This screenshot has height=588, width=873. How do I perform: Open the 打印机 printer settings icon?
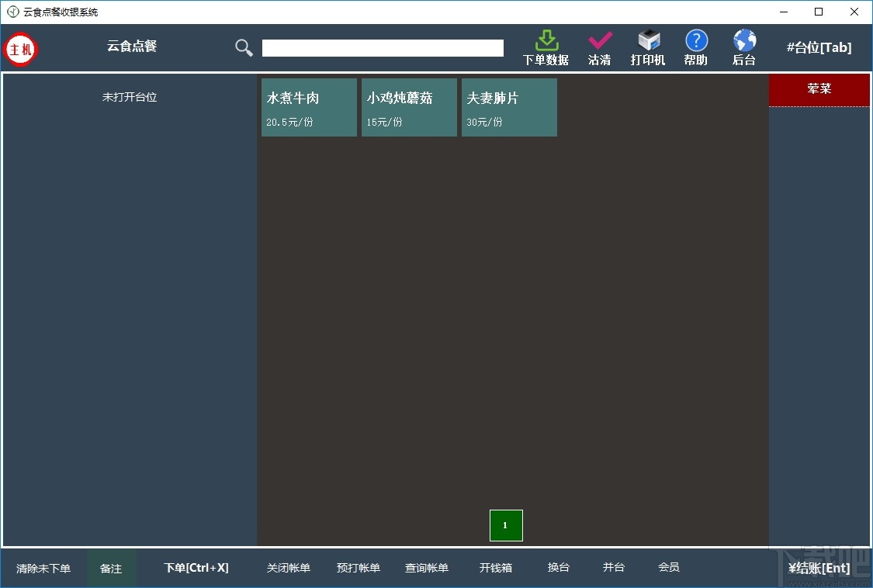click(x=647, y=47)
